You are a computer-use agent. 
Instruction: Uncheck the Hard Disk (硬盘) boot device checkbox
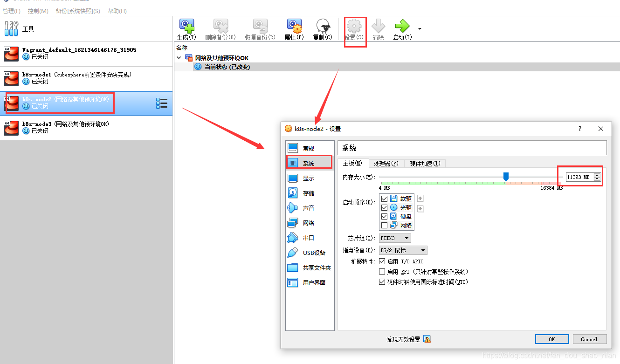pos(385,216)
